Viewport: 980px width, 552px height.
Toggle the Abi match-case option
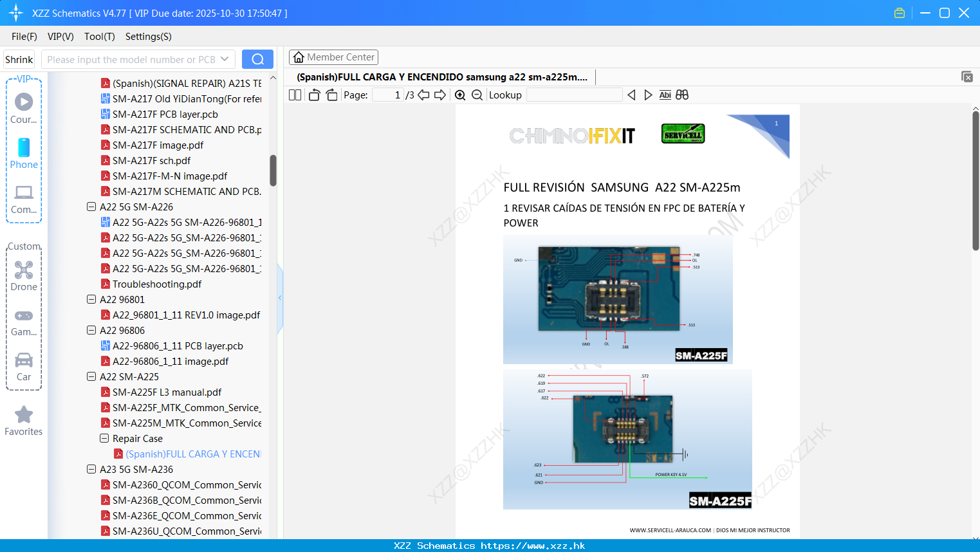coord(665,95)
